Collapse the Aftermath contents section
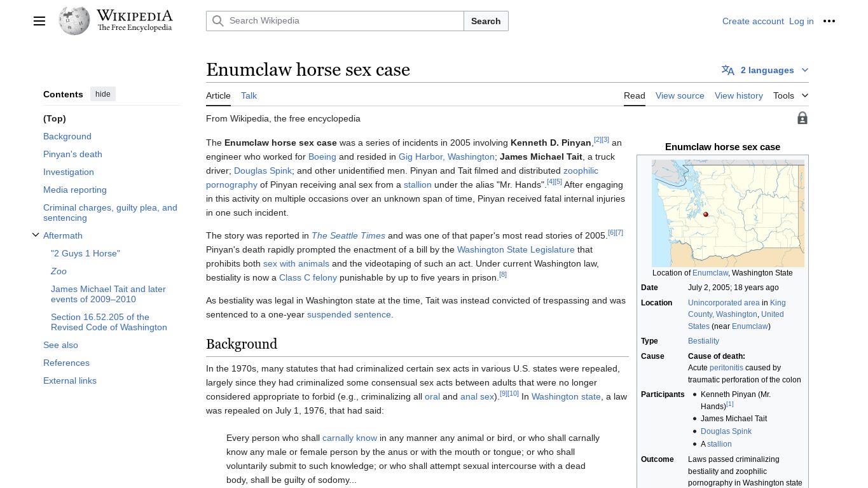Image resolution: width=868 pixels, height=488 pixels. click(x=36, y=235)
